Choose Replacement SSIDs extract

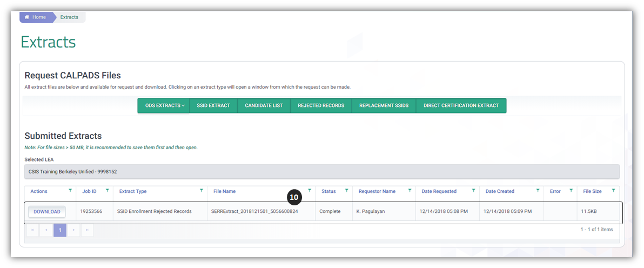[384, 106]
